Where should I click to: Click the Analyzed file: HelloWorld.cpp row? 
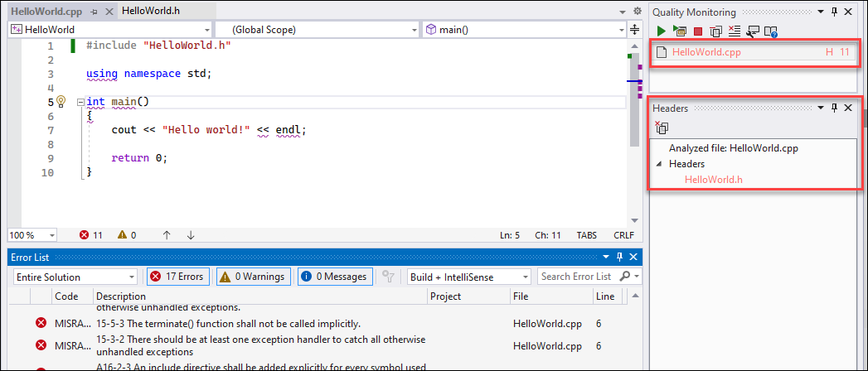(734, 148)
